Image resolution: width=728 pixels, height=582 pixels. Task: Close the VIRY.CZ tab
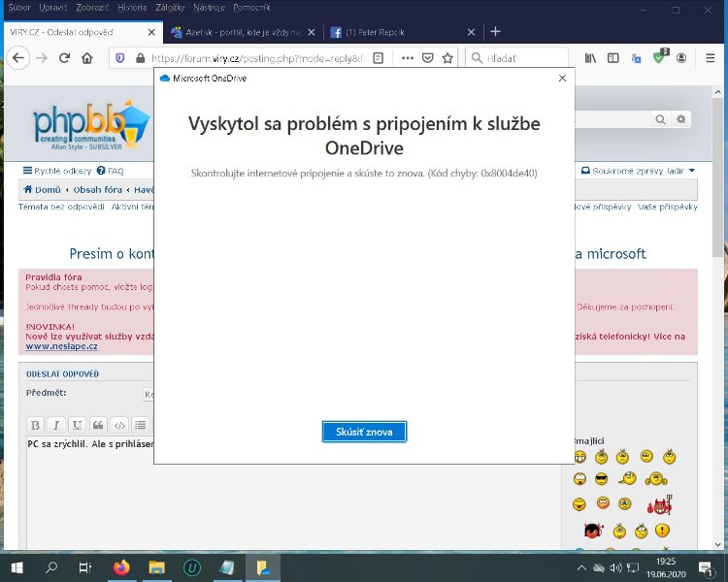click(151, 32)
